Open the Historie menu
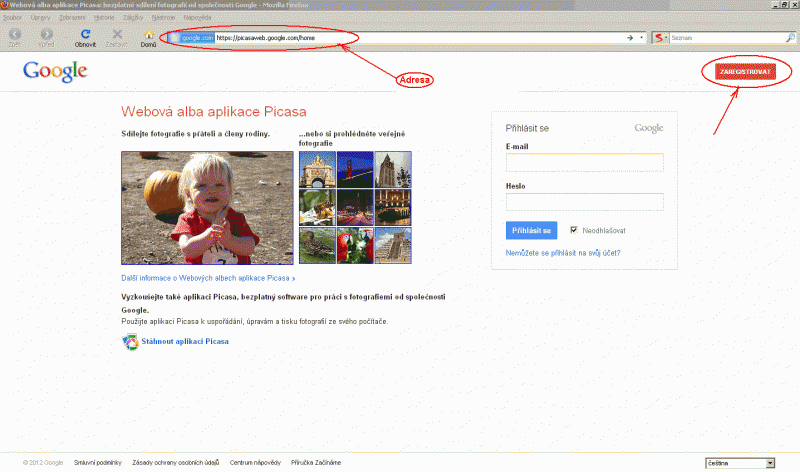Screen dimensions: 800x472 tap(104, 17)
